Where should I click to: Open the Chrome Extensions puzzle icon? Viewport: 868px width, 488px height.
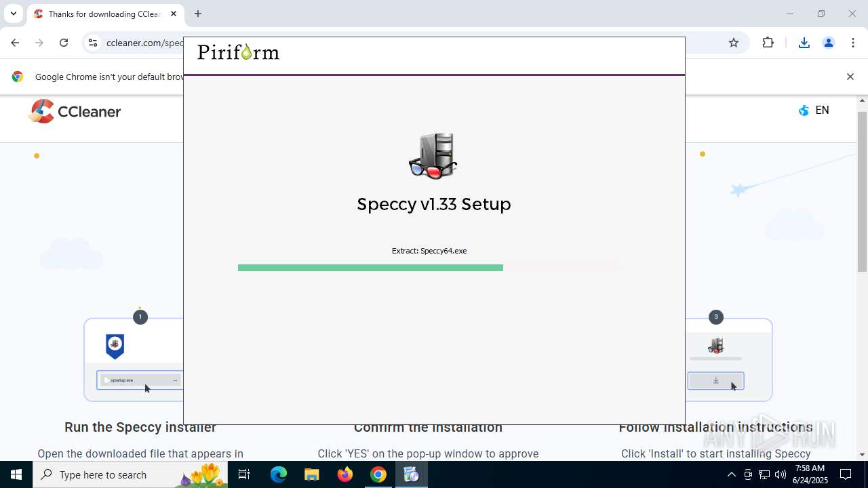pyautogui.click(x=768, y=43)
